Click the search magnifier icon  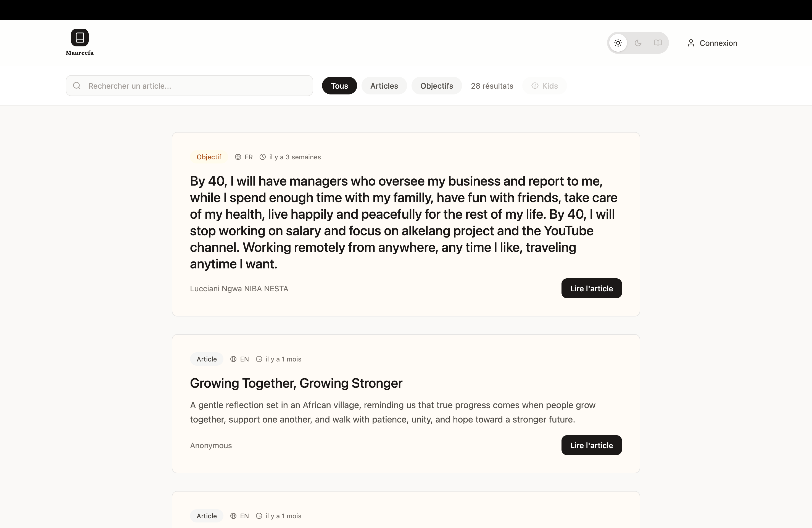coord(77,86)
